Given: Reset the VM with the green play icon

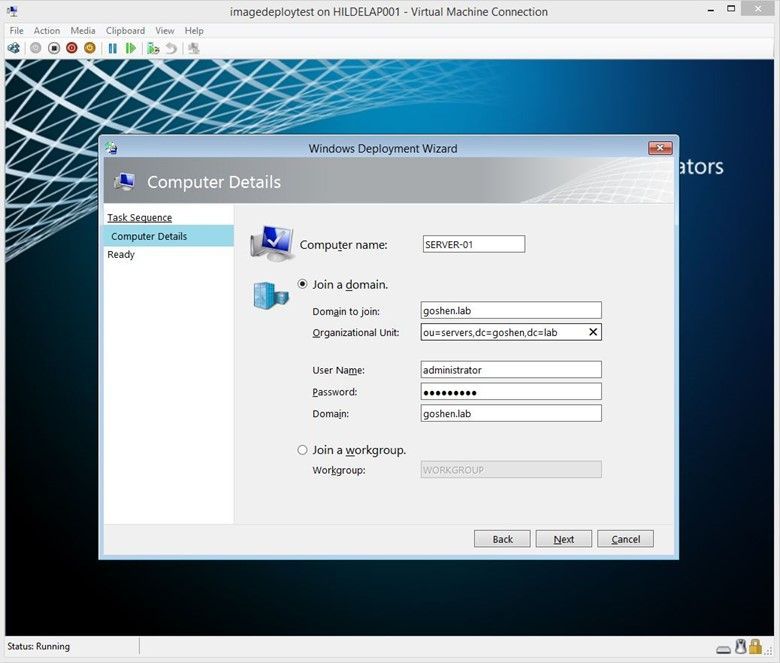Looking at the screenshot, I should tap(131, 48).
